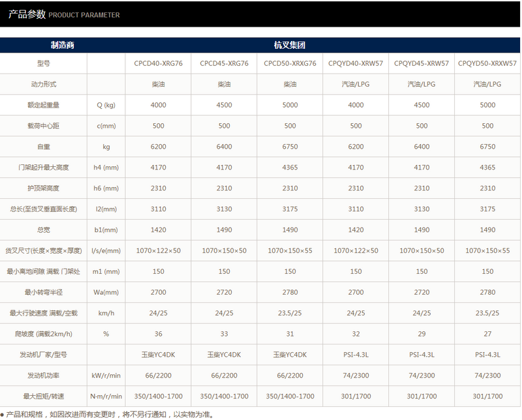
Task: Click the 额定起重量 row label
Action: coord(44,105)
